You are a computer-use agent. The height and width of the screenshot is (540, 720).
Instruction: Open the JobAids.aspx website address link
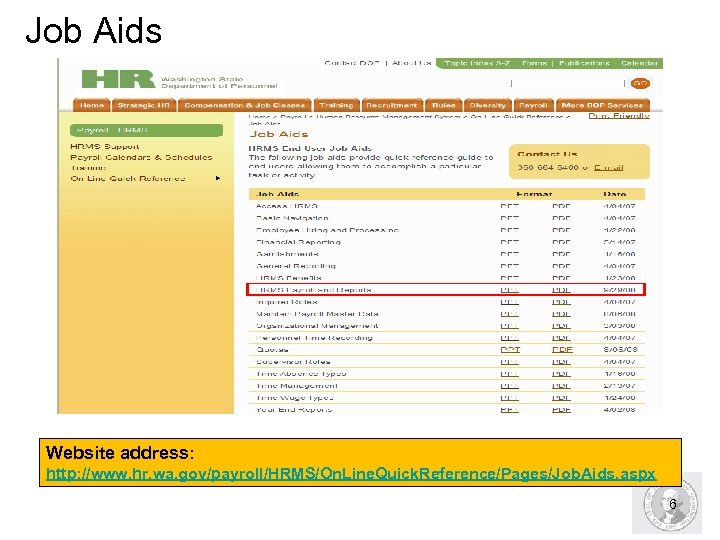(x=351, y=473)
